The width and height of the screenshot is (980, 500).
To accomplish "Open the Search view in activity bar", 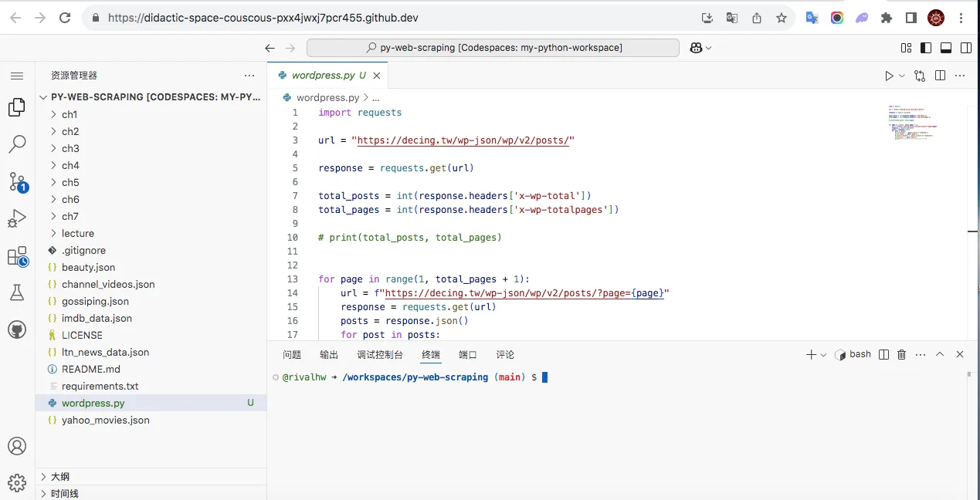I will point(17,144).
